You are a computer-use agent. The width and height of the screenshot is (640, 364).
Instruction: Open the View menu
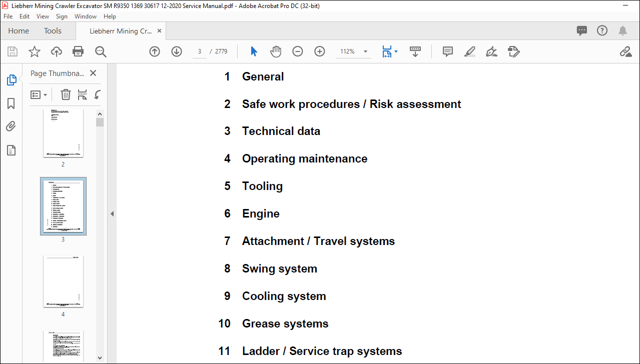(43, 16)
